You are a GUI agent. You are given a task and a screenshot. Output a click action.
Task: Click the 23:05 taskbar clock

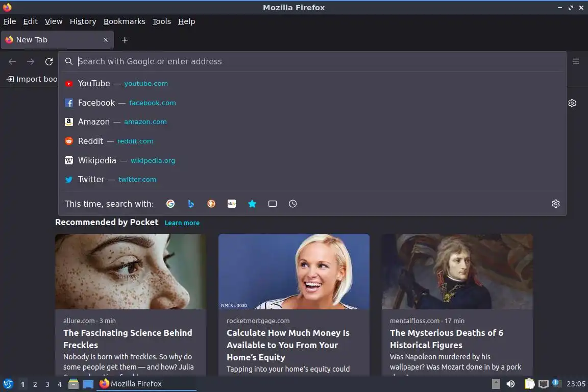pyautogui.click(x=576, y=384)
